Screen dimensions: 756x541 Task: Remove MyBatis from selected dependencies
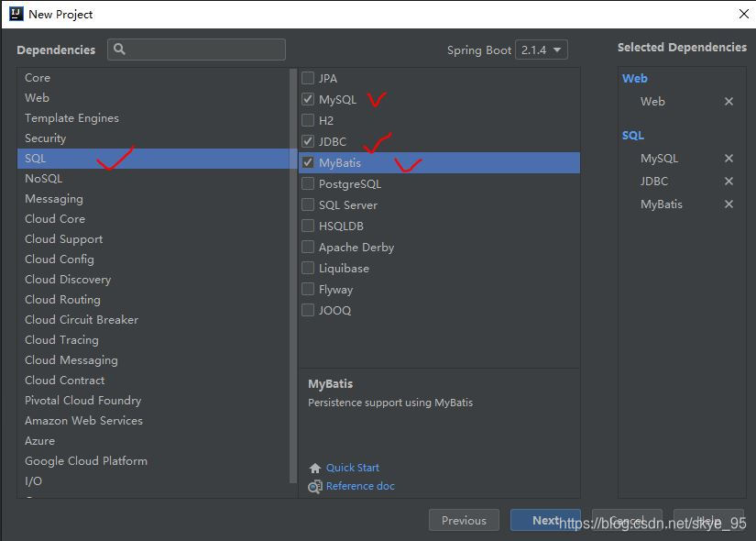[x=729, y=204]
